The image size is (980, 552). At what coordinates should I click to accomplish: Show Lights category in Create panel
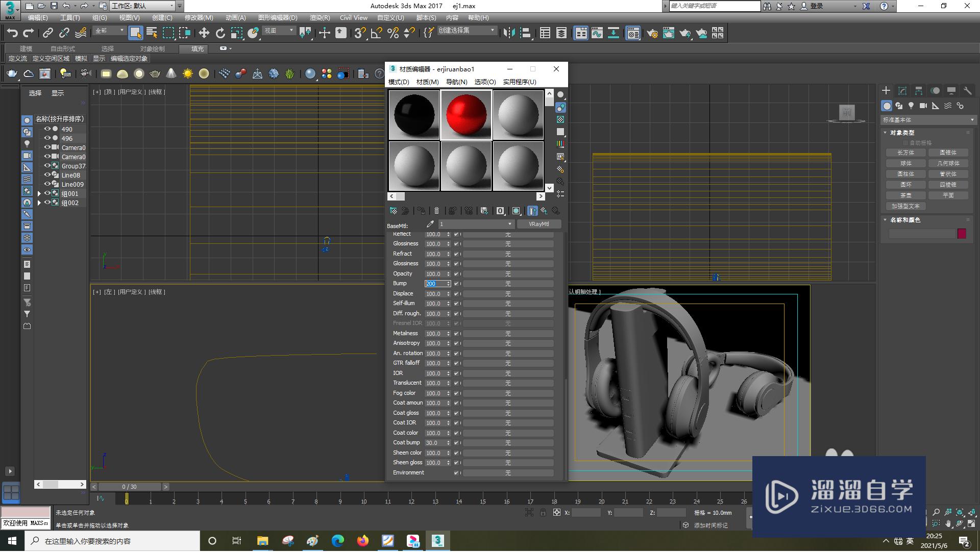coord(911,106)
